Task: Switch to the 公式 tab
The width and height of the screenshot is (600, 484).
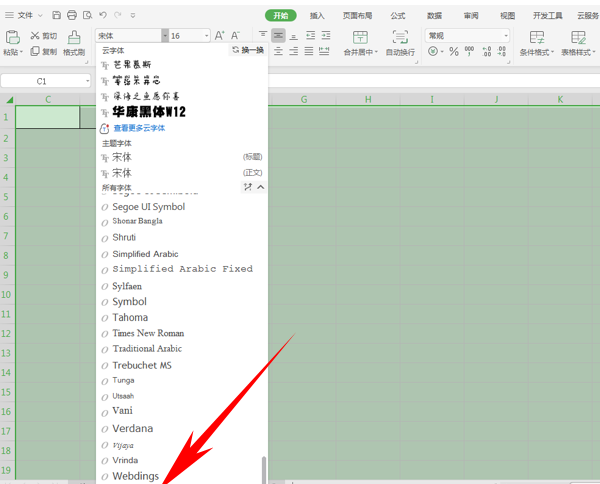Action: (398, 15)
